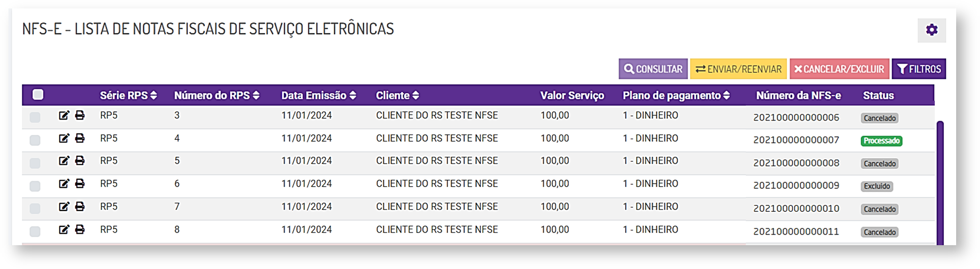The height and width of the screenshot is (269, 980).
Task: Click the Consultar button
Action: click(x=653, y=69)
